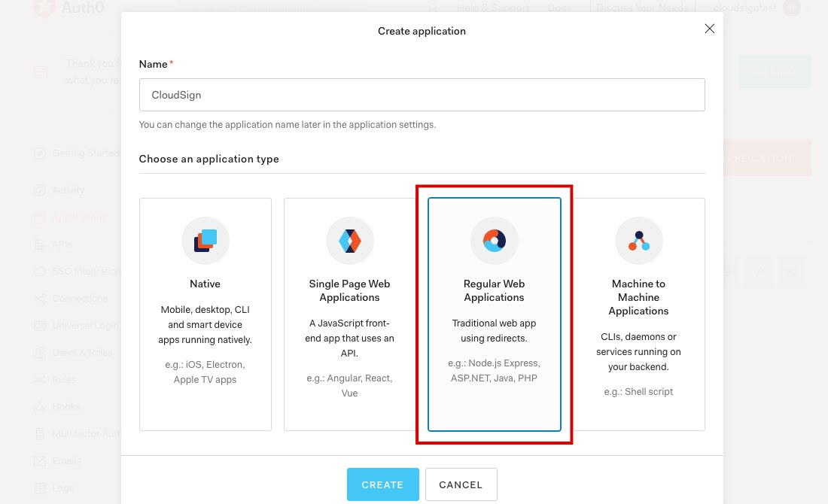Close the Create application dialog
This screenshot has width=828, height=504.
(x=709, y=29)
